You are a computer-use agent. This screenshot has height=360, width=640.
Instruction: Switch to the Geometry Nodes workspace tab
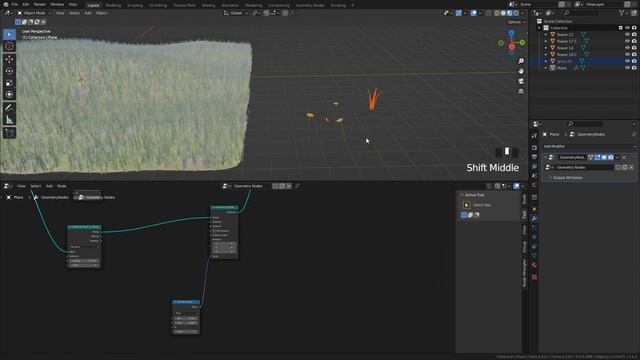tap(310, 5)
